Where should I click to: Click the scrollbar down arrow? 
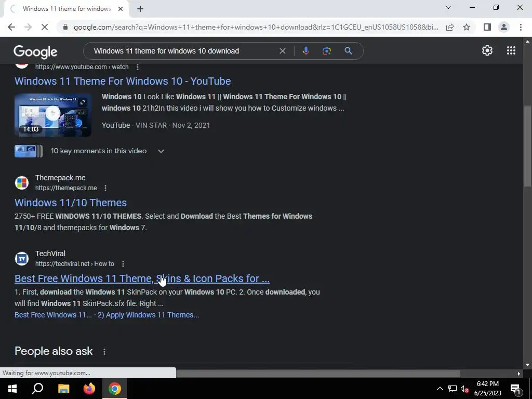click(x=527, y=365)
